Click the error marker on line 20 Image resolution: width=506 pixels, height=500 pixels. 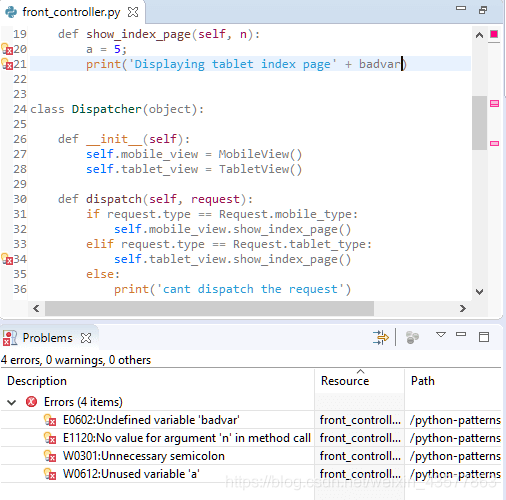[x=7, y=49]
